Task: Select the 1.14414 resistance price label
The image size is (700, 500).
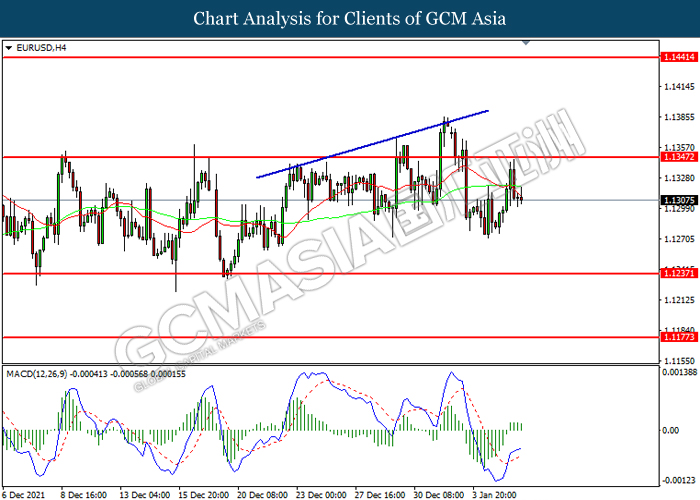Action: tap(679, 57)
